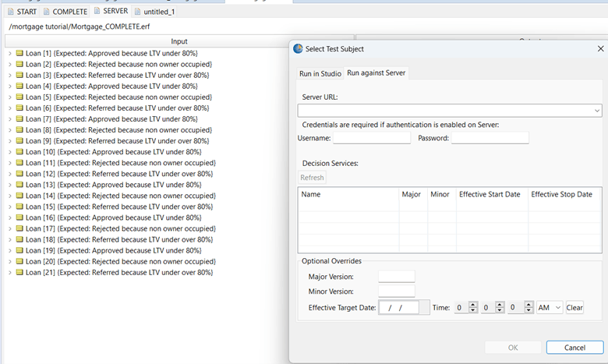Close the Select Test Subject dialog

[589, 48]
